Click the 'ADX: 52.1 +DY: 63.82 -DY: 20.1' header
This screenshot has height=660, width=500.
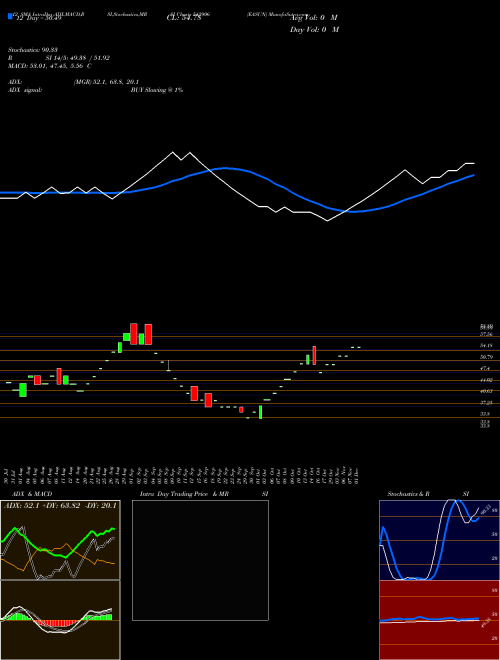pos(60,506)
